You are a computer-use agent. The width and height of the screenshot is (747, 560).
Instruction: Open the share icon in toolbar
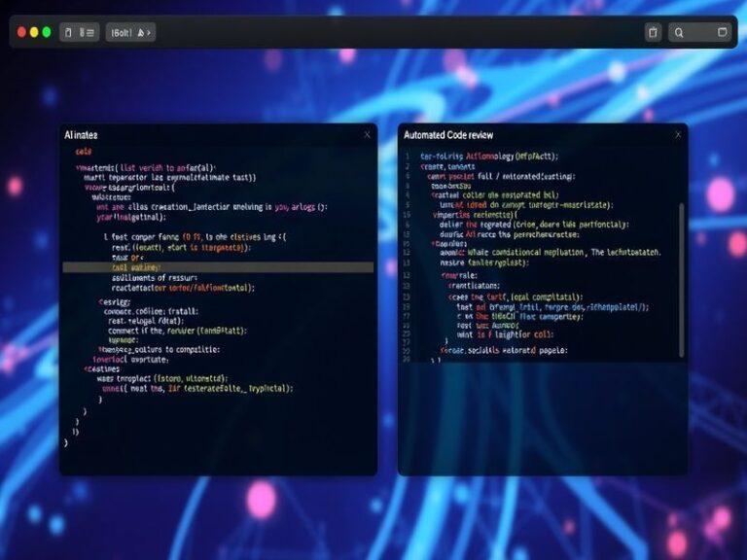654,32
